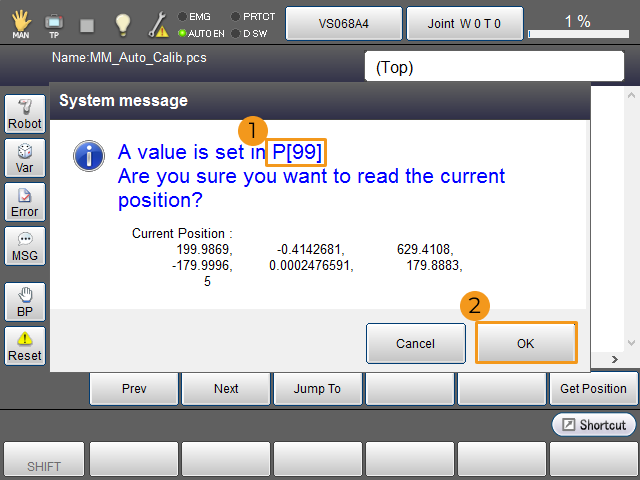The image size is (640, 480).
Task: Confirm the dialog with OK
Action: pos(526,343)
